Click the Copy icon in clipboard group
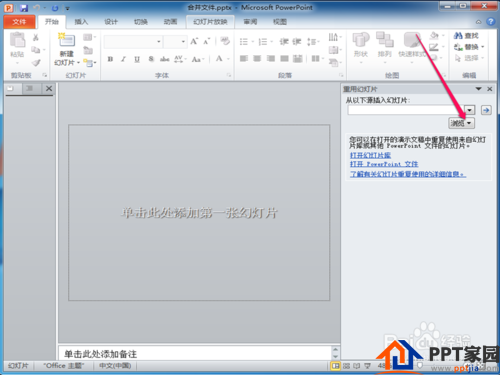The image size is (500, 375). [35, 50]
